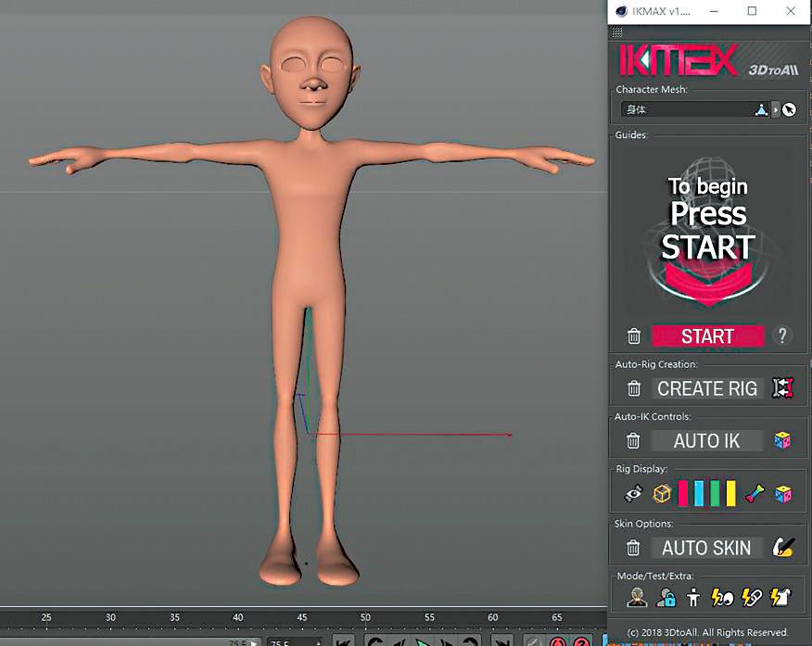Click the picker cursor icon beside Character Mesh
The width and height of the screenshot is (812, 646).
(x=789, y=109)
